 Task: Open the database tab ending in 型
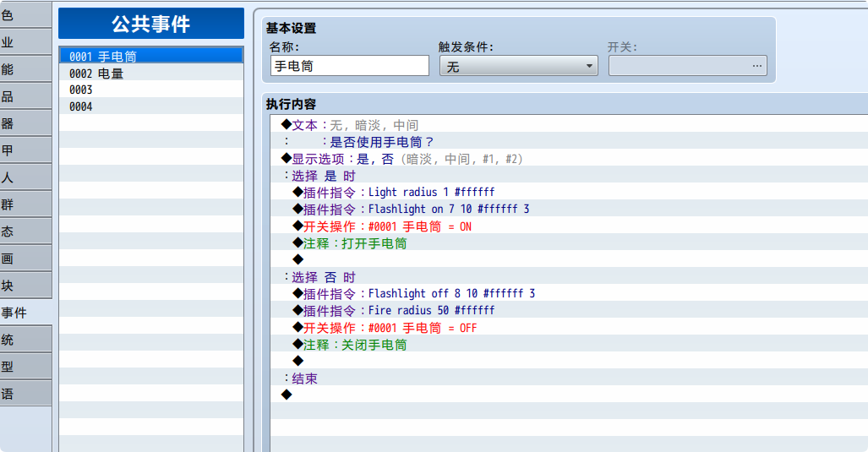coord(25,367)
